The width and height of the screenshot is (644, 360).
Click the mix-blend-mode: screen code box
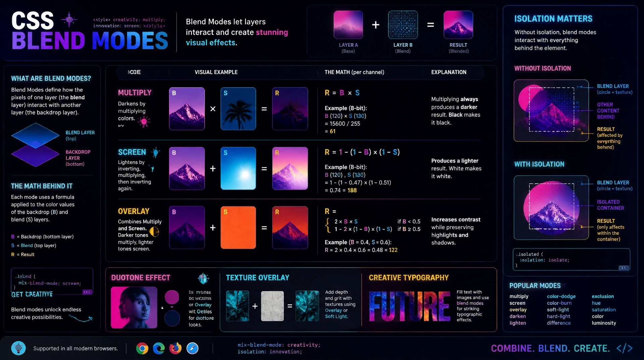click(x=52, y=281)
